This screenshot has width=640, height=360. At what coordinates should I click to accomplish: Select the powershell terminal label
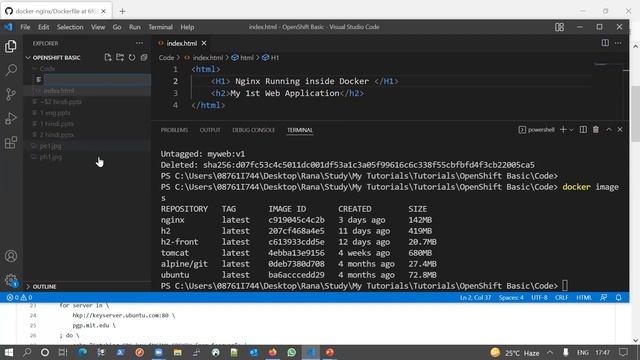click(536, 130)
